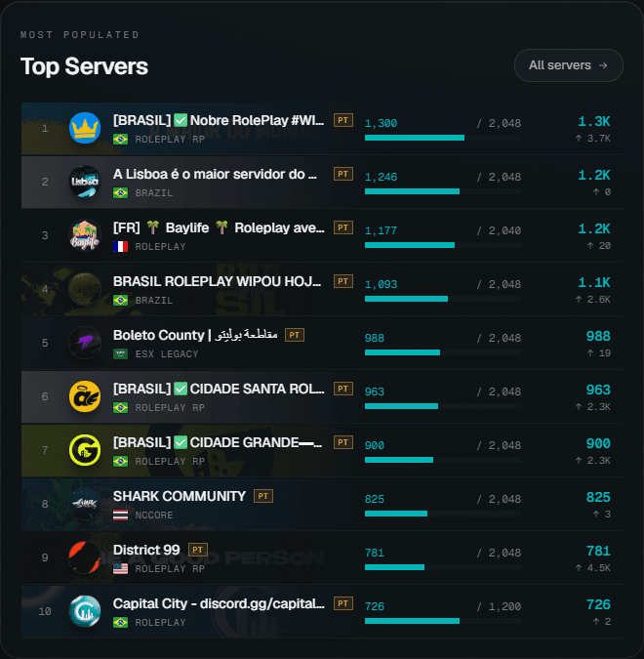Click the District 99 red avatar
Viewport: 644px width, 659px height.
(x=85, y=557)
